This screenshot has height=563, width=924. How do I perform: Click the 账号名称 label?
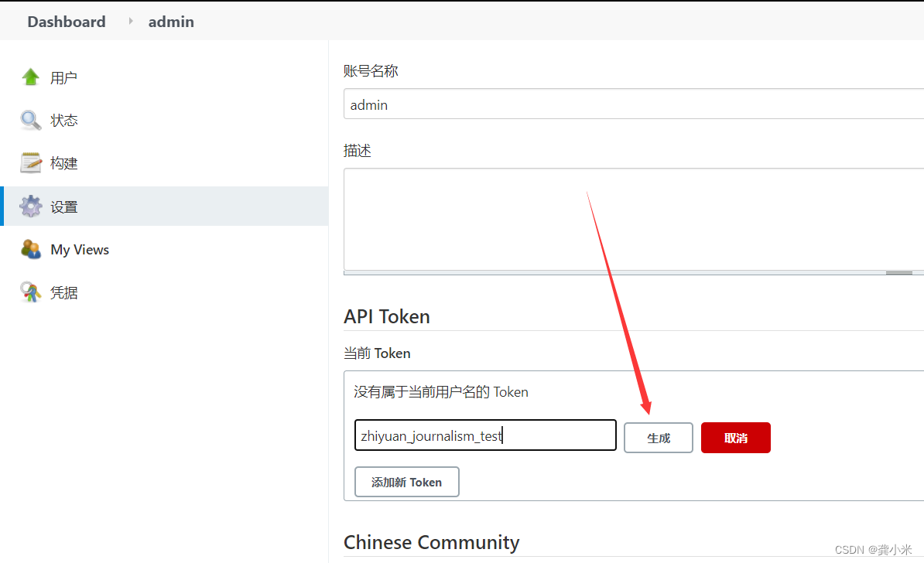pos(371,71)
